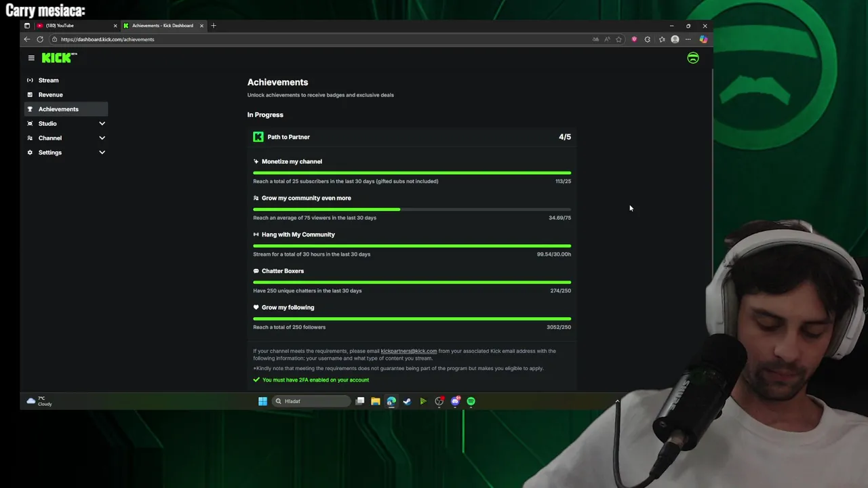Open Task View on the taskbar

(x=360, y=401)
